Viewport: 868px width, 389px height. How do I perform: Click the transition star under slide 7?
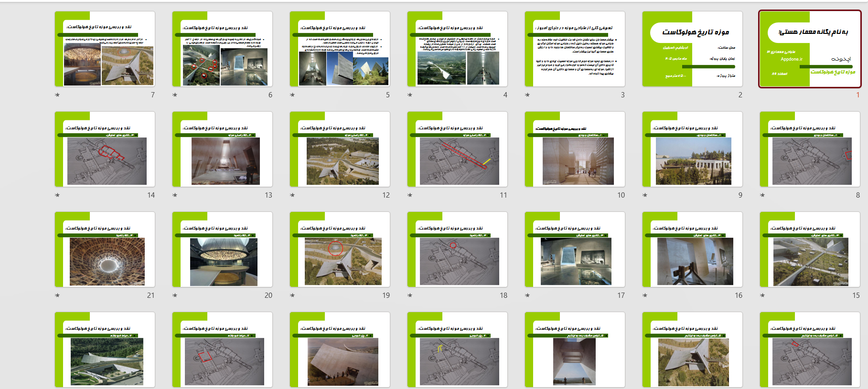57,95
